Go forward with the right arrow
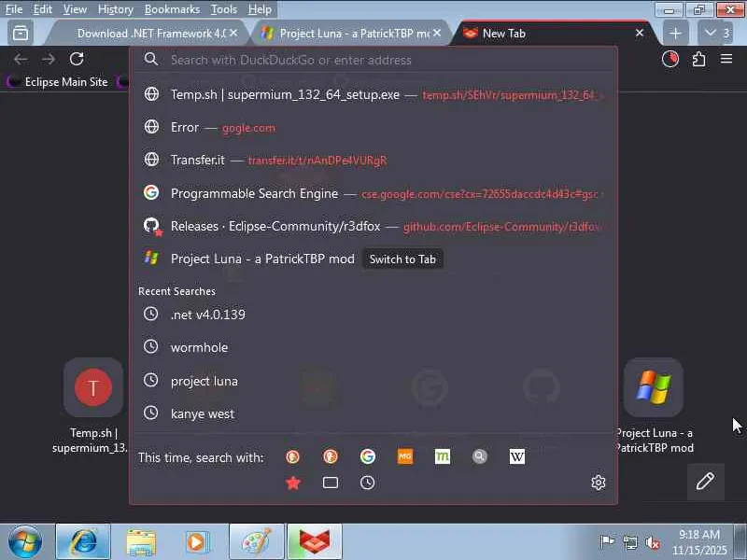This screenshot has width=747, height=560. click(49, 59)
